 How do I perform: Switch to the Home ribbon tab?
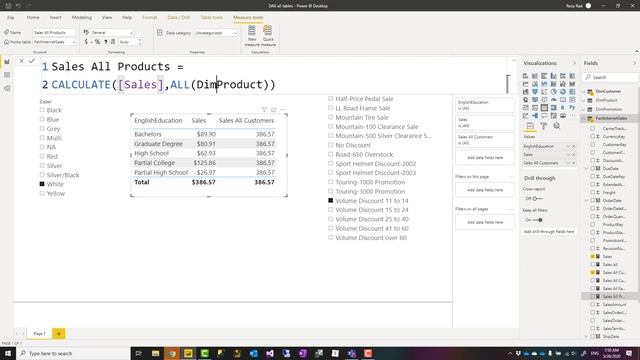coord(33,18)
